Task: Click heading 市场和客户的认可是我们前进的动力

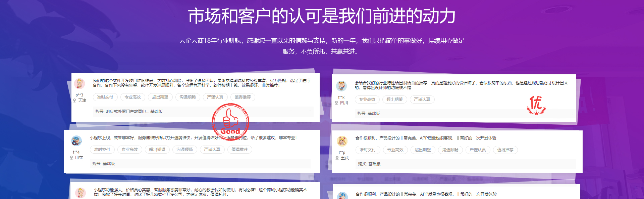Action: [x=322, y=16]
